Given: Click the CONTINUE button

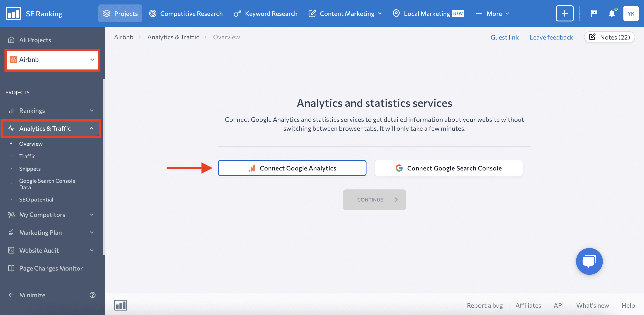Looking at the screenshot, I should click(x=374, y=199).
